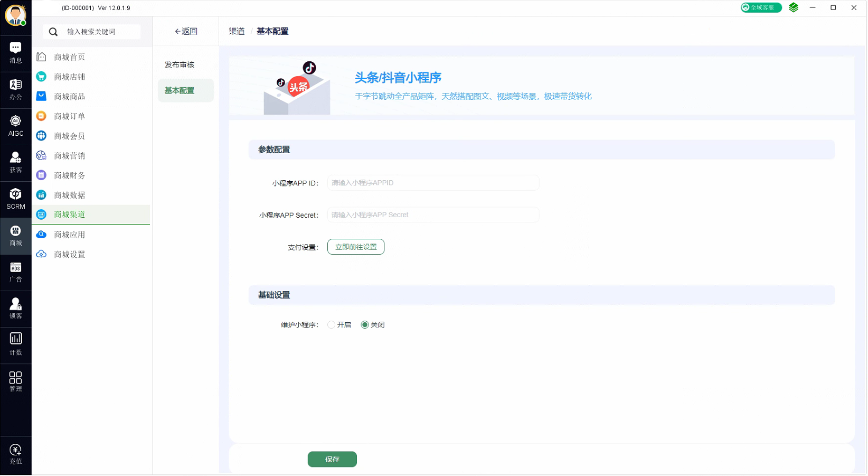Open the 广告 ads section
This screenshot has height=476, width=868.
pyautogui.click(x=16, y=272)
